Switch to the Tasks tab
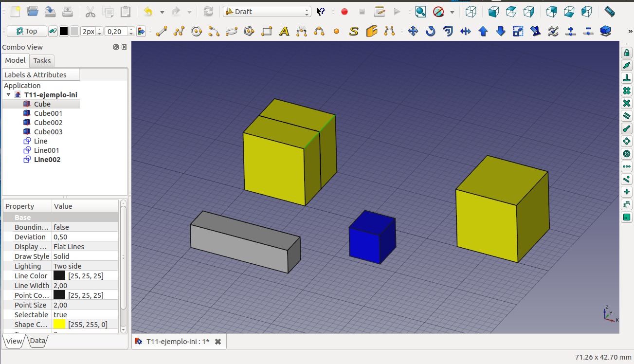This screenshot has height=364, width=634. coord(42,61)
